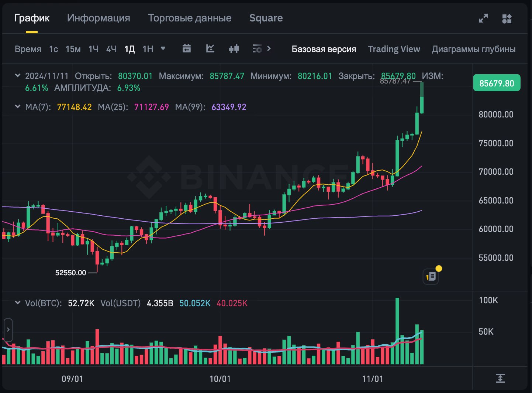The image size is (532, 393).
Task: Open the multi-chart grid layout icon
Action: tap(507, 18)
